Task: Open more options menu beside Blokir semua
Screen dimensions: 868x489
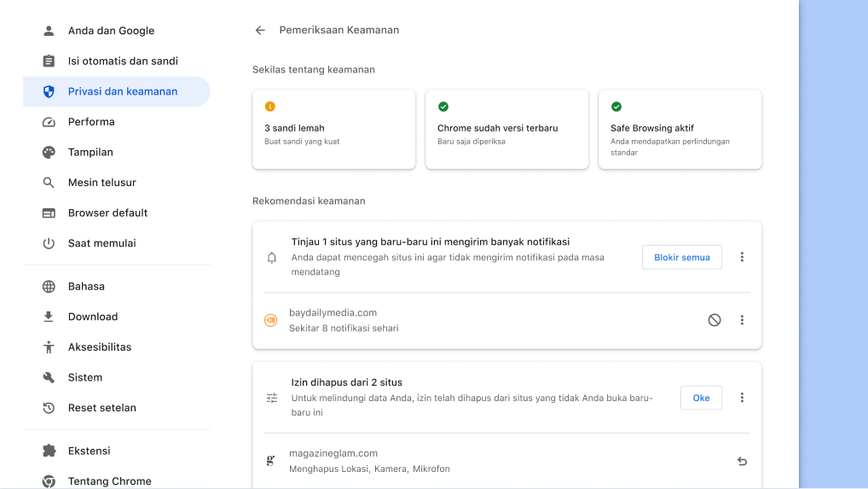Action: 743,257
